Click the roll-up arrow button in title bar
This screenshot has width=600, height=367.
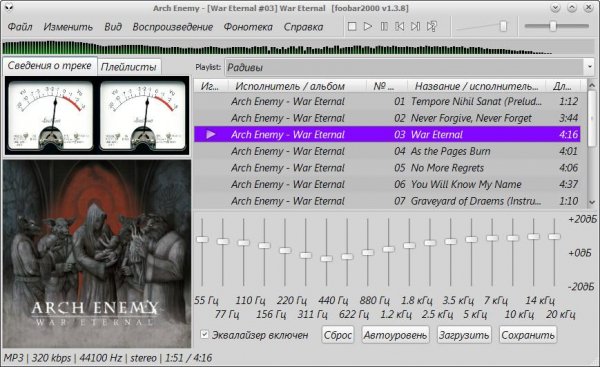pyautogui.click(x=572, y=8)
